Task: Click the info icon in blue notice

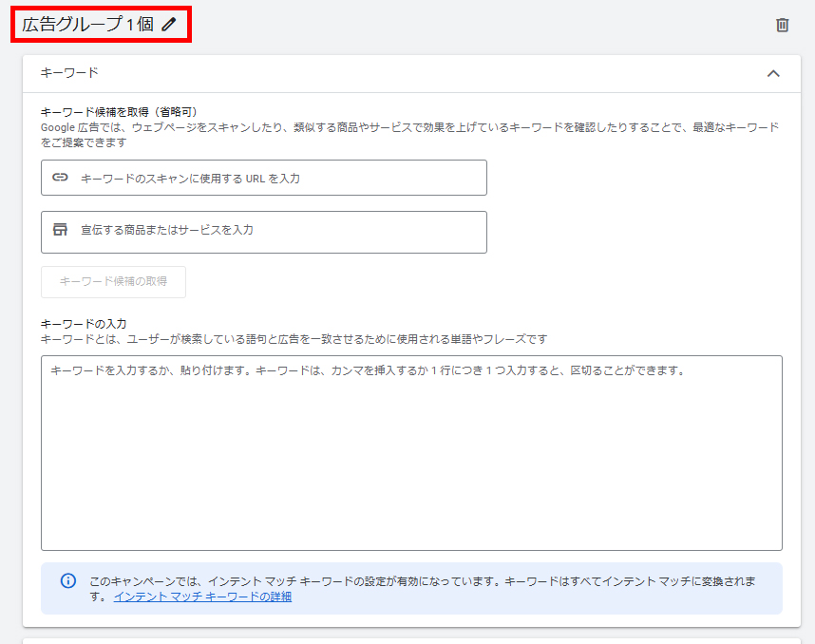Action: pyautogui.click(x=68, y=580)
